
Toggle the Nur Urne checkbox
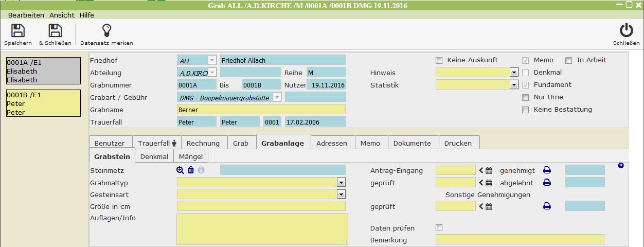click(x=525, y=97)
